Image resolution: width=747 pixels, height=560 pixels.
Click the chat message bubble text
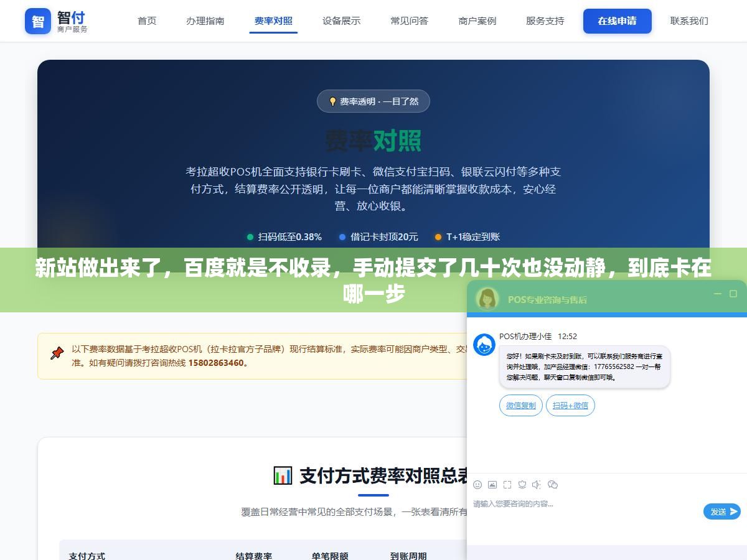pos(584,367)
